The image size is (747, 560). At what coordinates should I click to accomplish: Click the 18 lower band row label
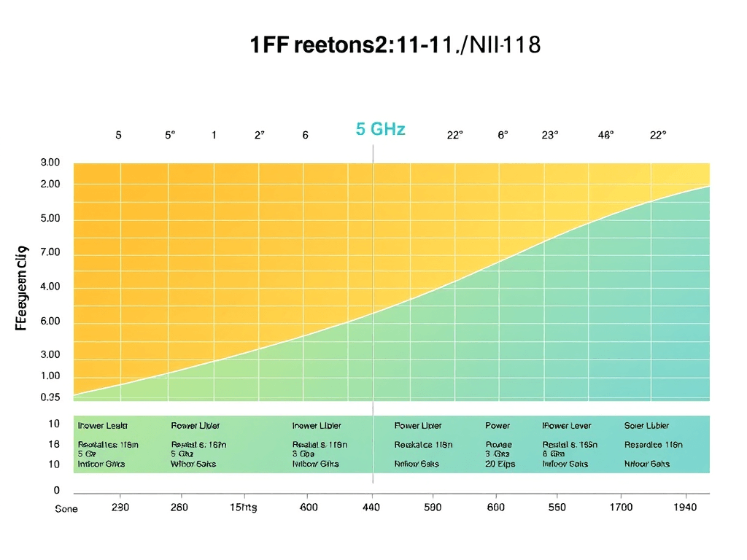coord(54,444)
